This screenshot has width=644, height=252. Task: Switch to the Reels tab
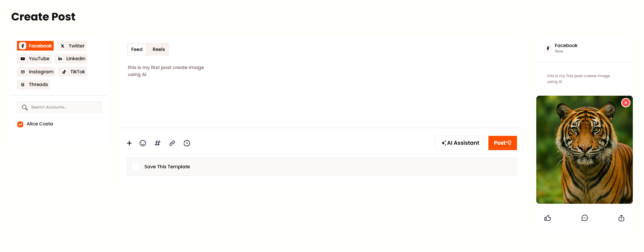(x=159, y=49)
